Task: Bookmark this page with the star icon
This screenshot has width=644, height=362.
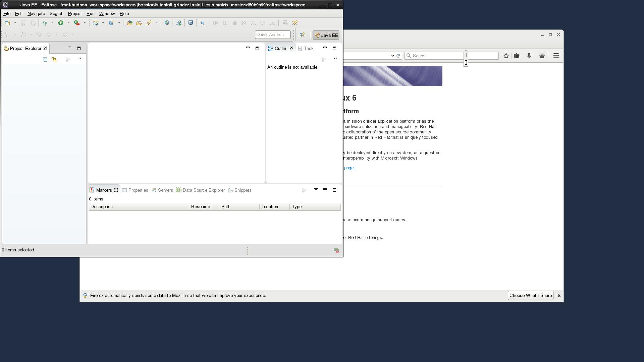Action: tap(506, 56)
